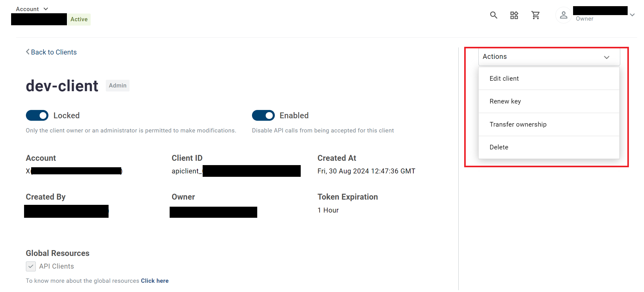Click the back arrow chevron icon
Screen dimensions: 644x292
click(28, 52)
